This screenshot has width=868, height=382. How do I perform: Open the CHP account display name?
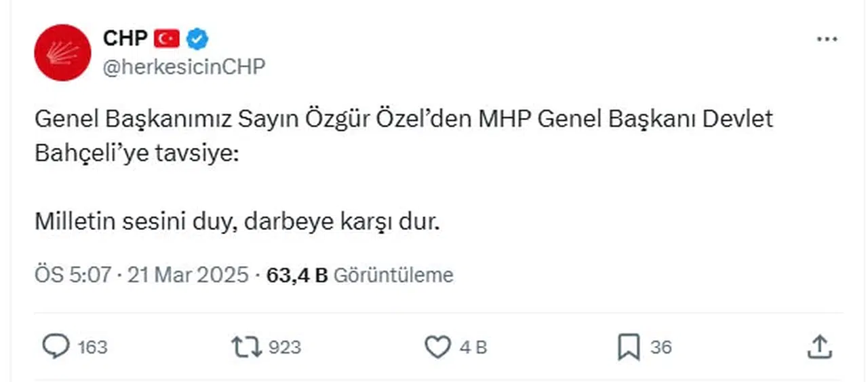click(125, 39)
